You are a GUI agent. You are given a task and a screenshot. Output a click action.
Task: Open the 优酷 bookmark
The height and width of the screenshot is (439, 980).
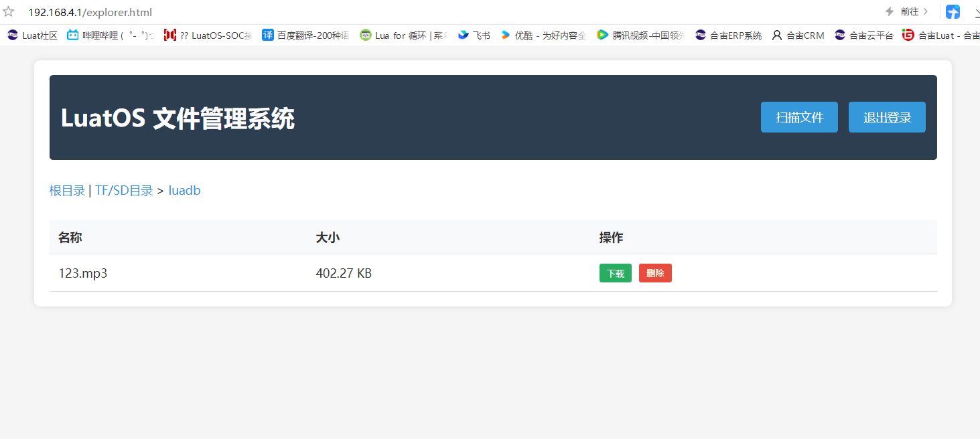pyautogui.click(x=543, y=35)
